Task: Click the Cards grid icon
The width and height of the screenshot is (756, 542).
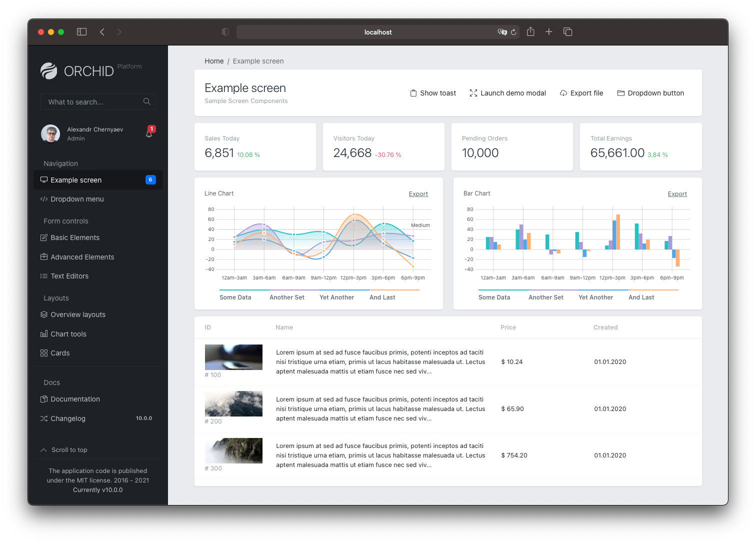Action: coord(44,353)
